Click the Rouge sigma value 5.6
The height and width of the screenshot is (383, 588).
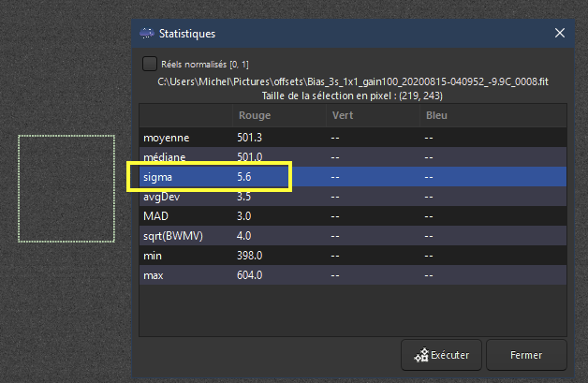[x=245, y=177]
